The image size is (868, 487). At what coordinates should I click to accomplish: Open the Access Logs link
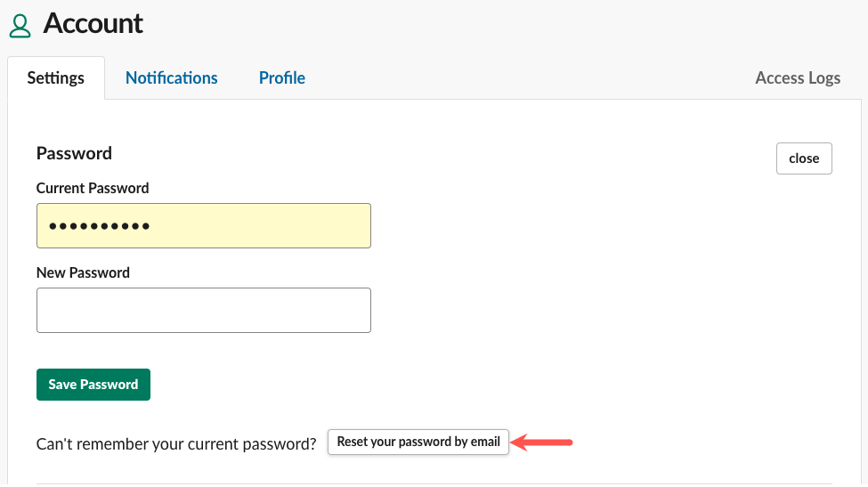797,78
